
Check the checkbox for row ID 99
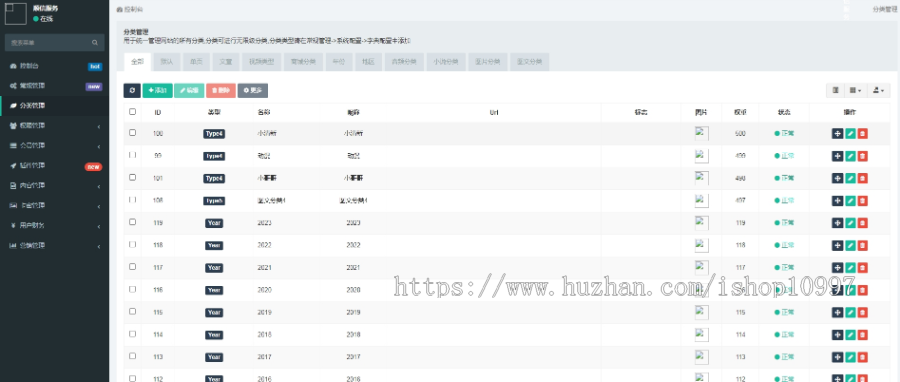(x=133, y=155)
